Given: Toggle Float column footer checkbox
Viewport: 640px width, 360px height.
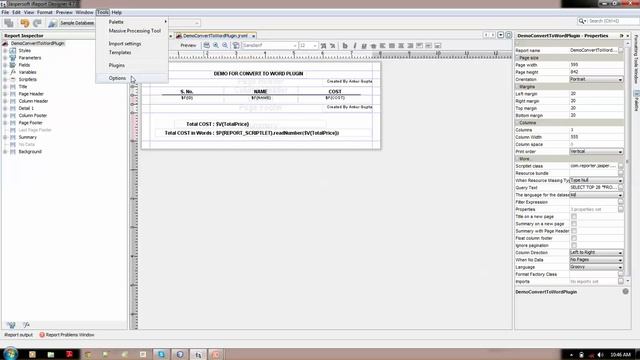Looking at the screenshot, I should [574, 238].
